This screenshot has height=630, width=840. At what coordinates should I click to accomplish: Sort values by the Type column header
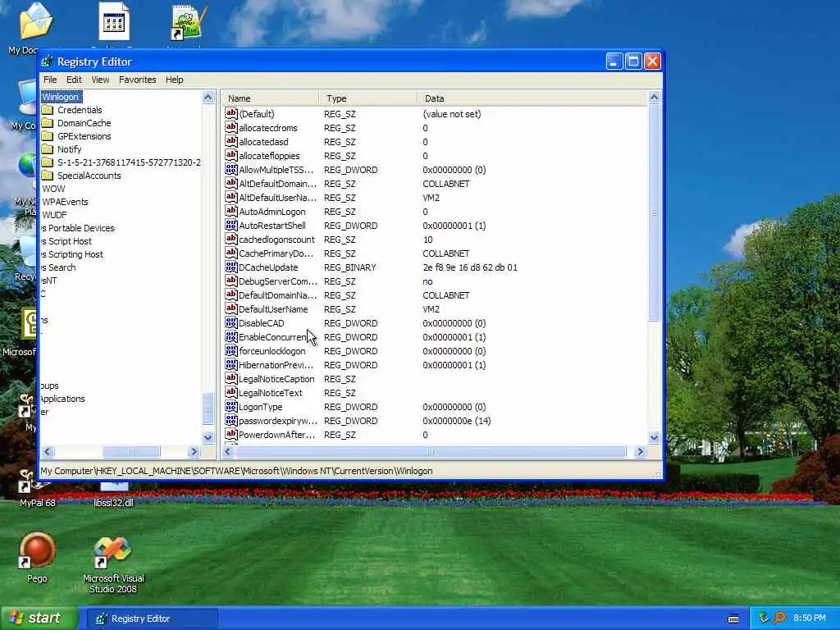click(368, 98)
